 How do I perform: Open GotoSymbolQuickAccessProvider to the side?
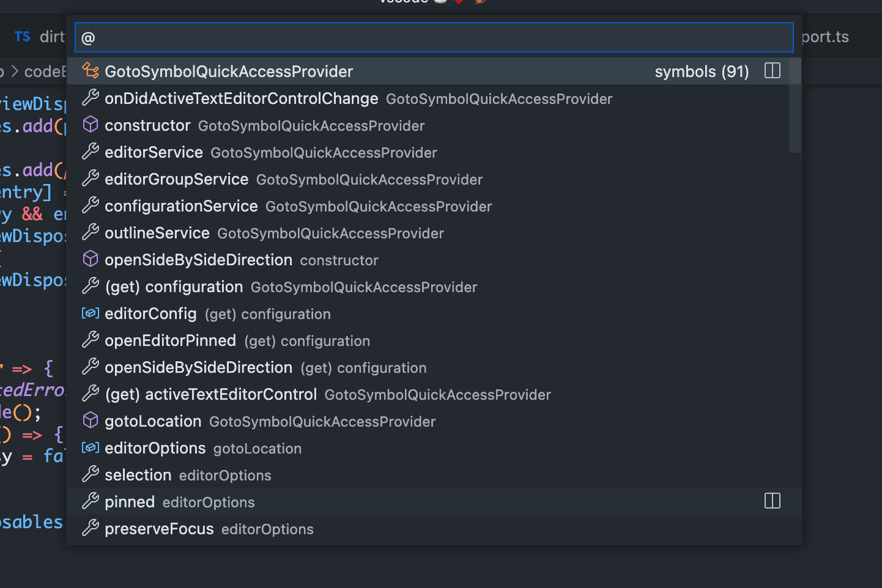773,71
